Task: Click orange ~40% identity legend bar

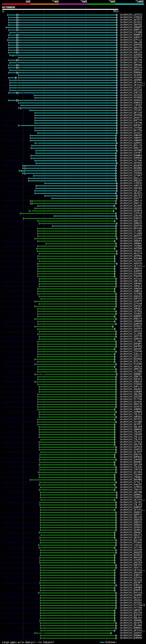Action: point(45,4)
